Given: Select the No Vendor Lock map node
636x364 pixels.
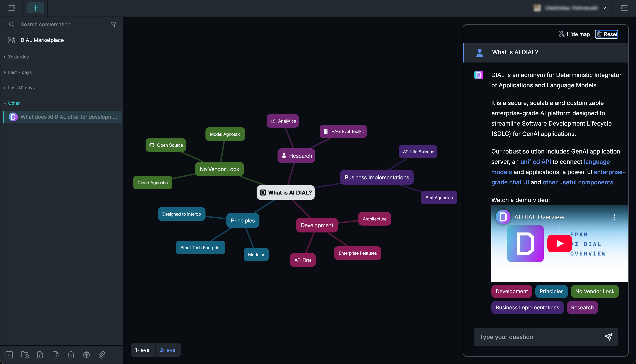Looking at the screenshot, I should coord(219,169).
